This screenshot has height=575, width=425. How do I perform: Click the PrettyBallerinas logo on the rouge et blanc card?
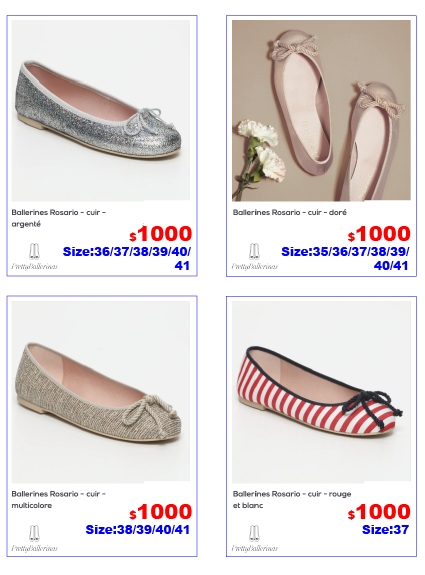tap(254, 539)
